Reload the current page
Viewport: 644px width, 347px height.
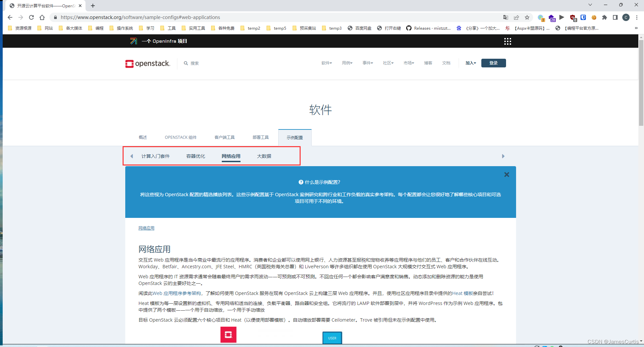point(31,17)
